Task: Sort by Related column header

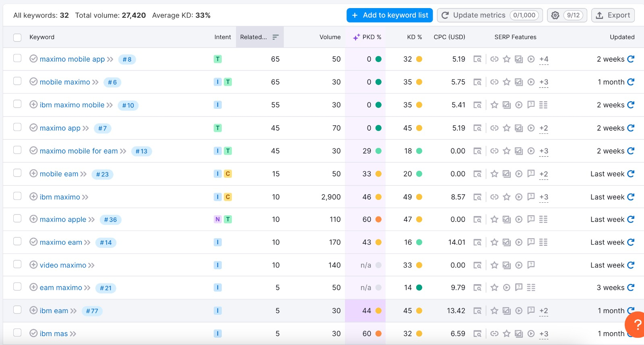Action: click(260, 37)
